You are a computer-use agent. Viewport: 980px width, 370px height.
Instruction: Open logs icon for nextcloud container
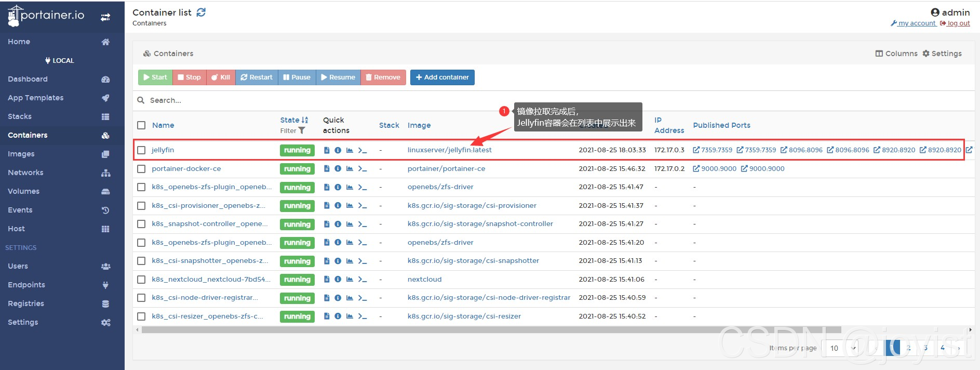coord(327,280)
